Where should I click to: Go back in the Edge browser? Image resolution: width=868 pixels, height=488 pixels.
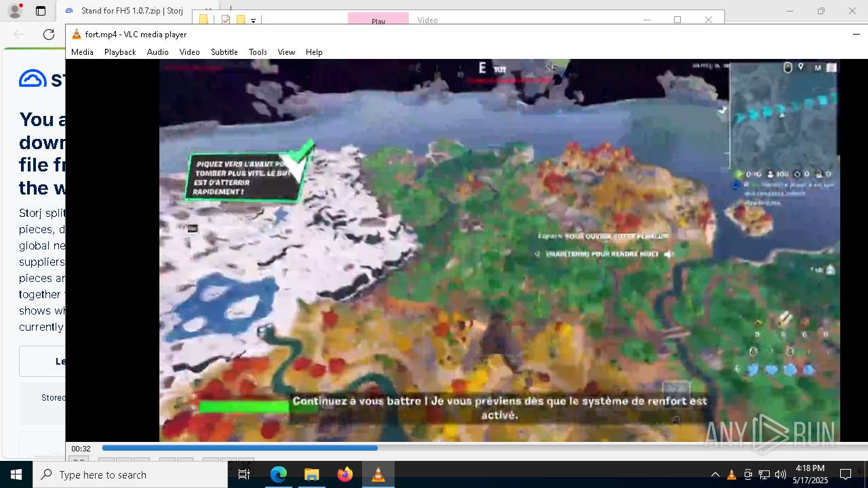tap(19, 35)
